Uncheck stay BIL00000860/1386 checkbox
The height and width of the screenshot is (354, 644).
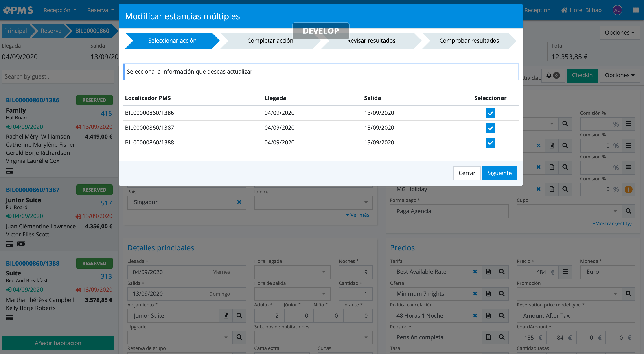pos(490,113)
